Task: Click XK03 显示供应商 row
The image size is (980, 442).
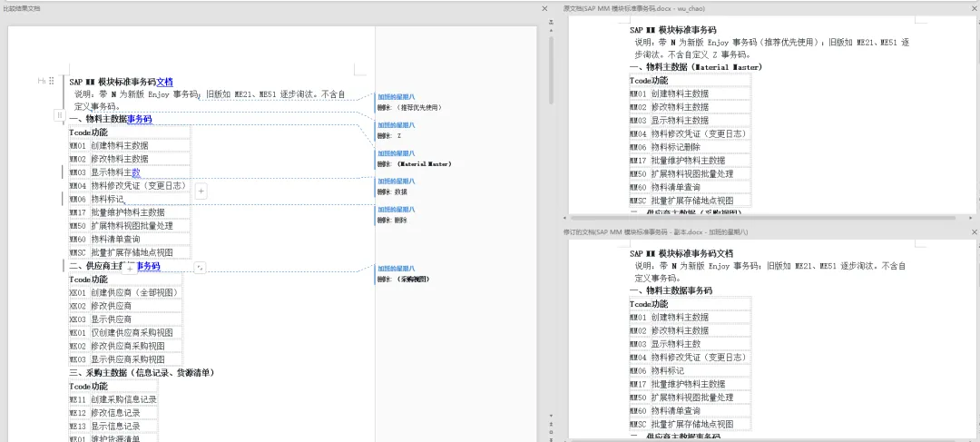Action: point(125,319)
